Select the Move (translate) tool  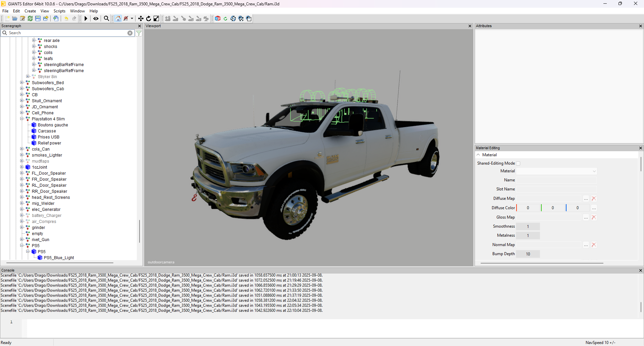(x=141, y=18)
